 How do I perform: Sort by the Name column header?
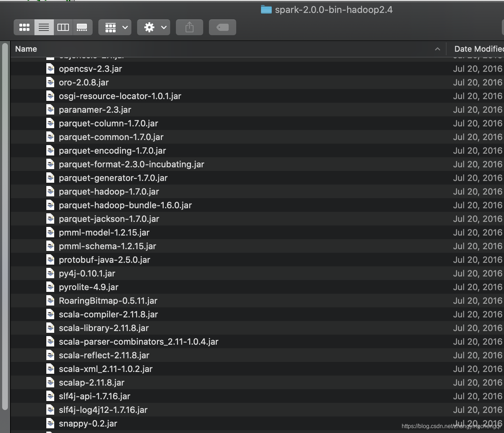point(26,49)
